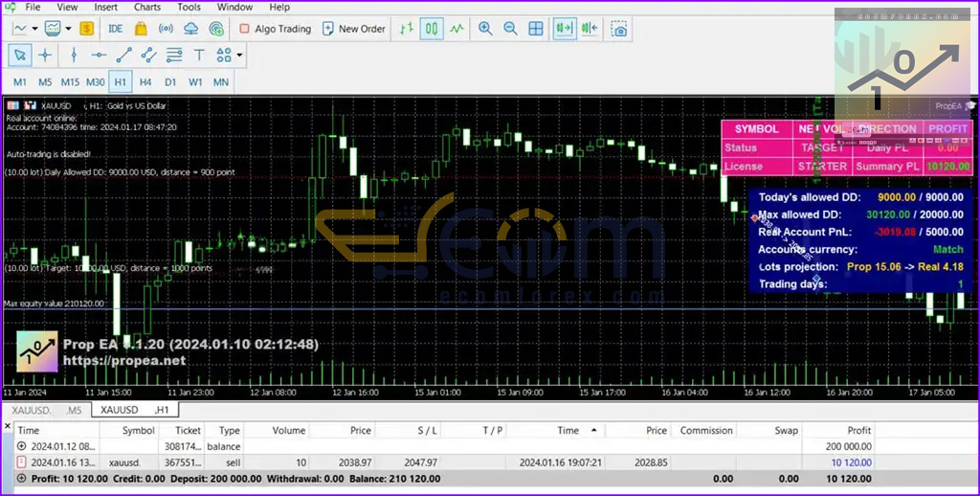Click the indicators list chart icon
980x496 pixels.
53,29
